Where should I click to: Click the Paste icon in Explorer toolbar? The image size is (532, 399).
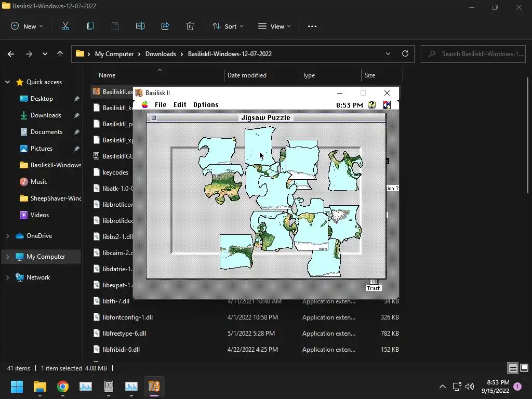tap(115, 26)
